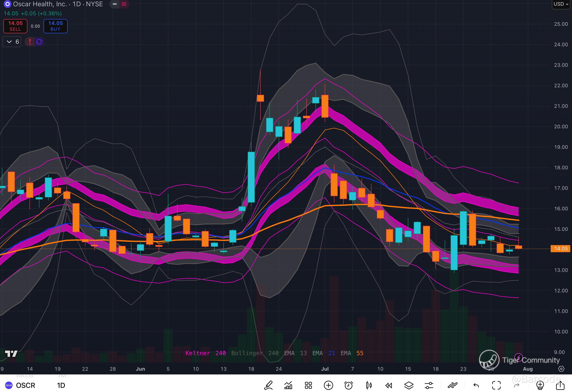Create an alert with alarm clock icon
The width and height of the screenshot is (572, 392).
click(349, 385)
